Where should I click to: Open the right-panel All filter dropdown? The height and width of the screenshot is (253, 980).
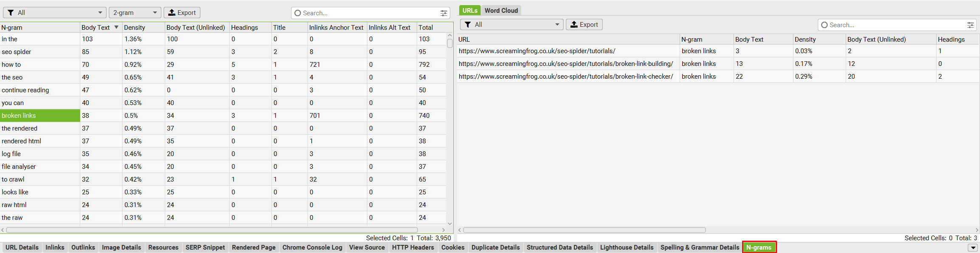coord(511,25)
